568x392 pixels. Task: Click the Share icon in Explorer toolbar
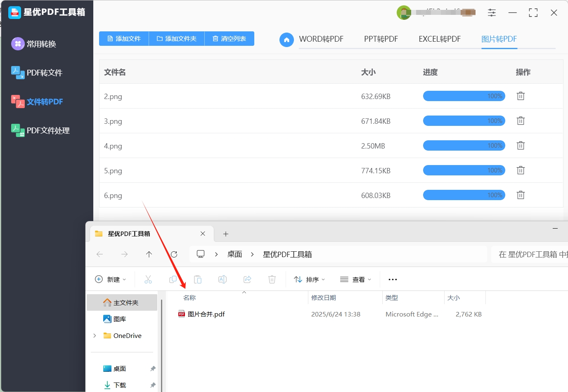pyautogui.click(x=247, y=279)
